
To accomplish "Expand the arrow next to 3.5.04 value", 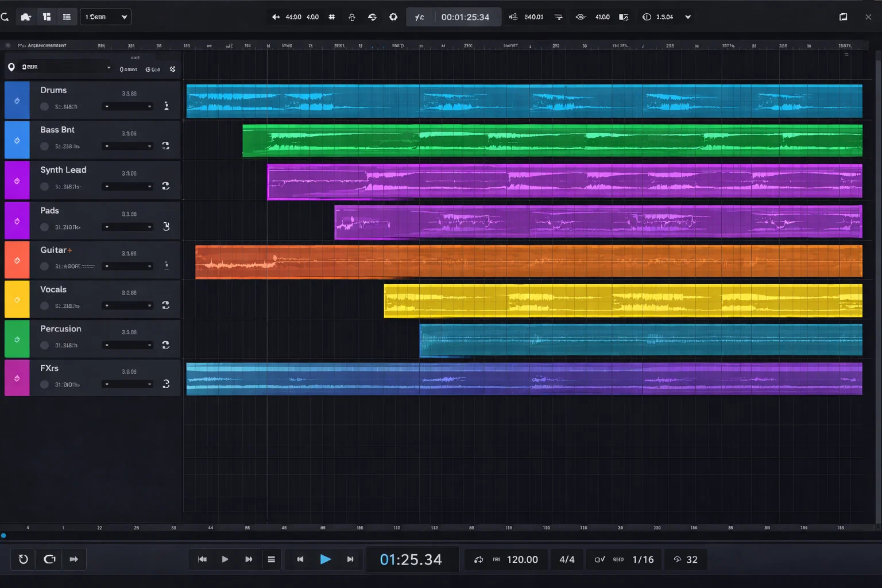I will [688, 17].
